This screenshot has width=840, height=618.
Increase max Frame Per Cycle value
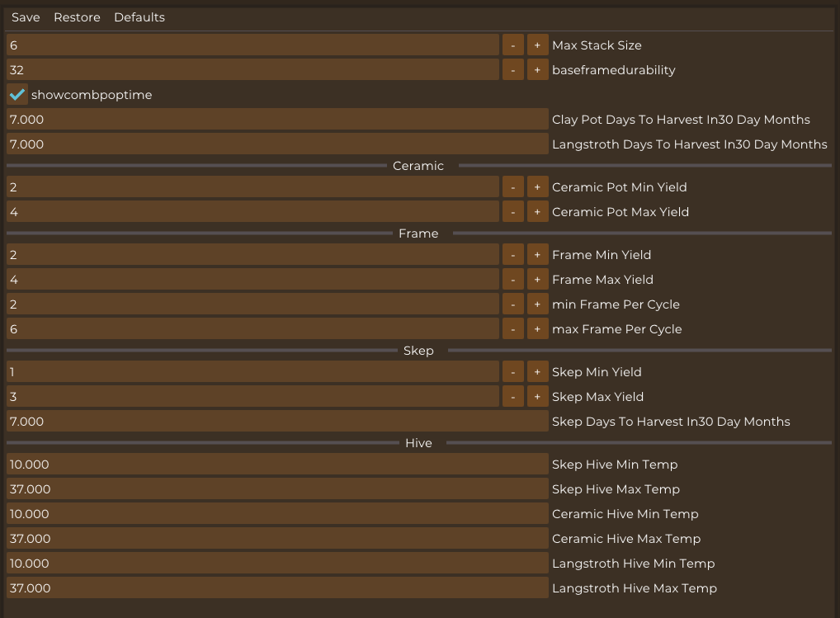pos(537,329)
